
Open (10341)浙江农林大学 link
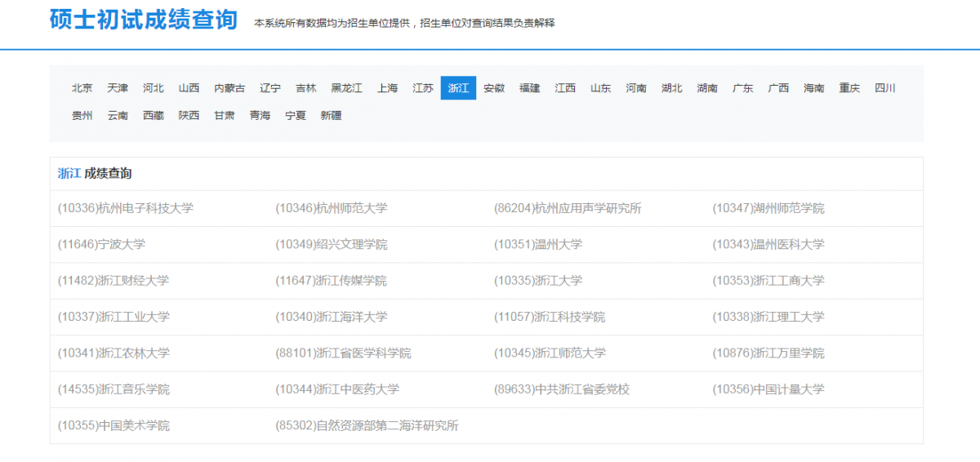coord(114,353)
